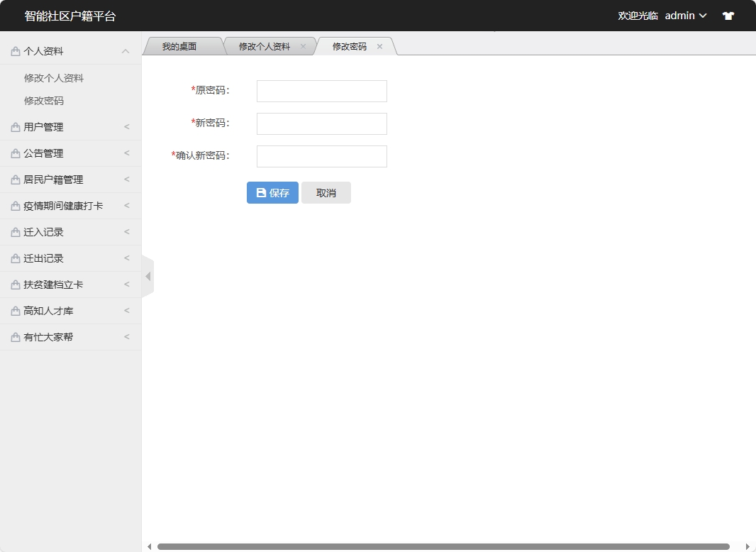Screen dimensions: 756x552
Task: Click the lock icon beside 公告管理
Action: click(x=16, y=153)
